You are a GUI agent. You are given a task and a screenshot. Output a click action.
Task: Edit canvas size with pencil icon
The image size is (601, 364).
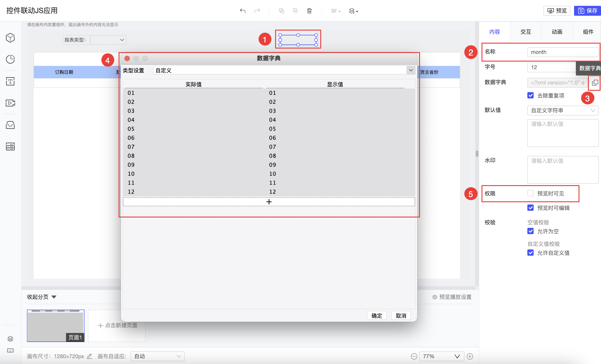coord(90,356)
